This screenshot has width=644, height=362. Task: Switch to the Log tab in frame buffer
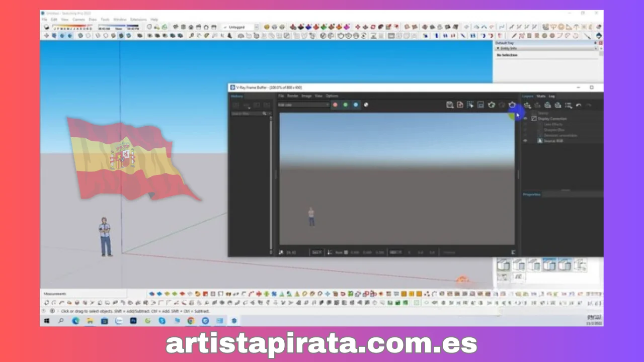click(552, 96)
